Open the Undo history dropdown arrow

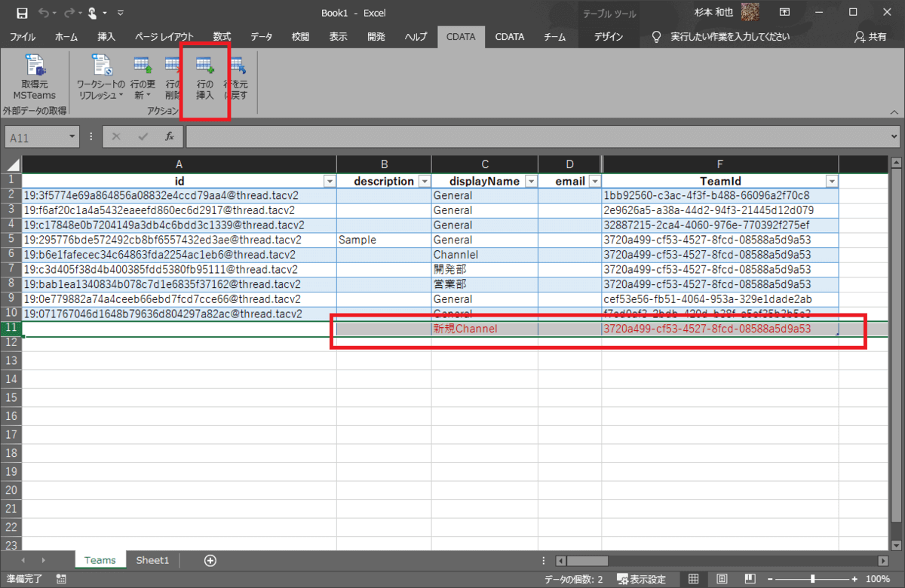click(55, 13)
